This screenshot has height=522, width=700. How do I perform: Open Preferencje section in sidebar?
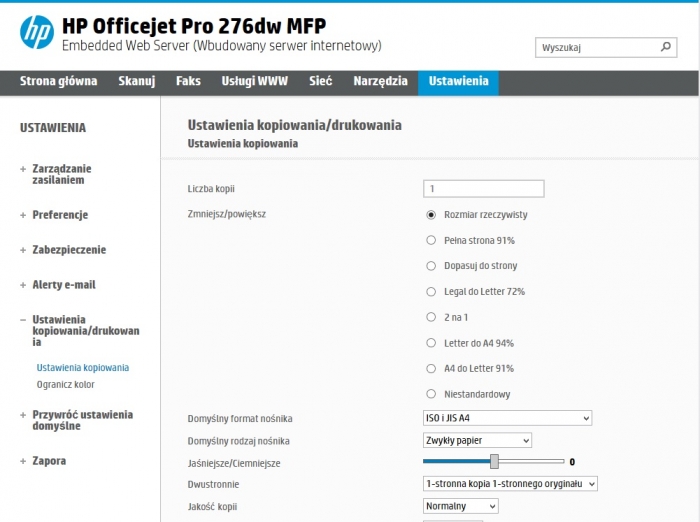(x=60, y=215)
